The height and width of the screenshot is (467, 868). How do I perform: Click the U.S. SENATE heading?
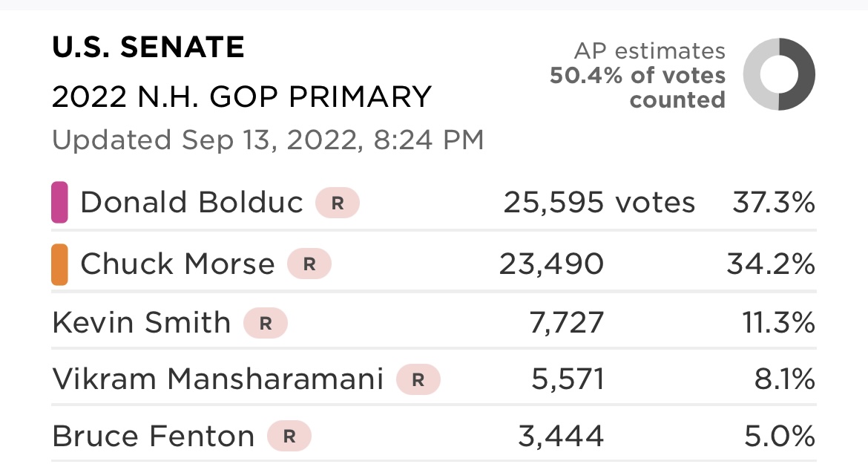tap(148, 48)
